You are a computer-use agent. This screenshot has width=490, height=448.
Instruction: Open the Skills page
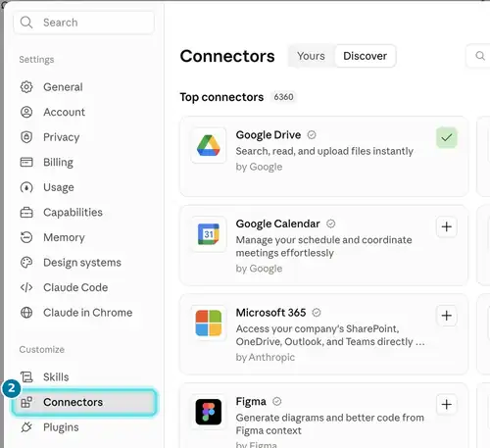84,376
